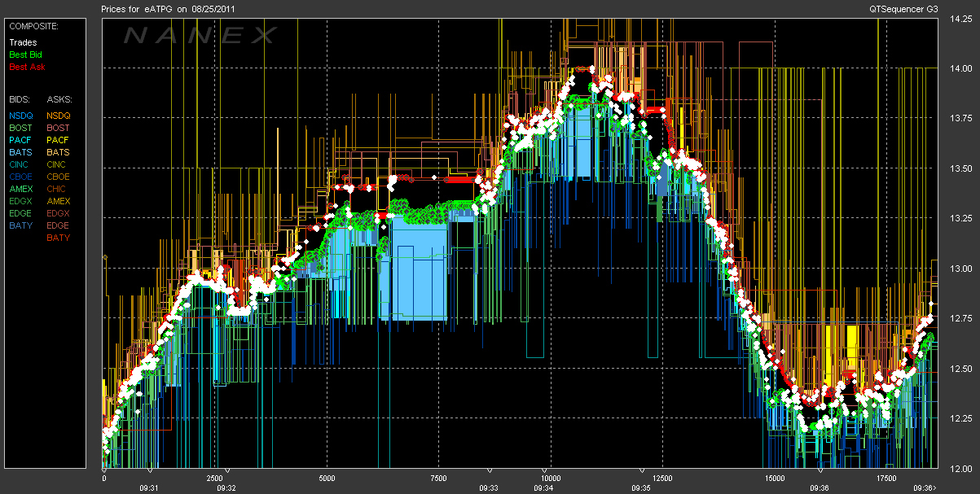Screen dimensions: 980x494
Task: Click the 09:35 time label
Action: tap(642, 488)
